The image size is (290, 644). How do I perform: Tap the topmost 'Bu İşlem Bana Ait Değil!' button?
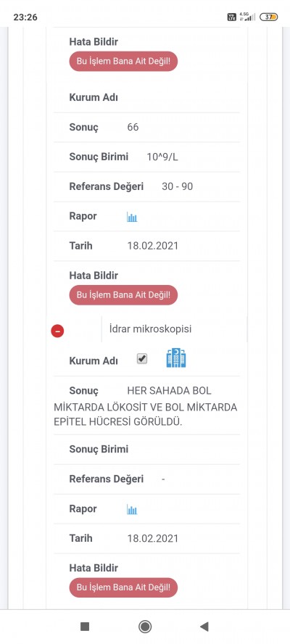123,62
